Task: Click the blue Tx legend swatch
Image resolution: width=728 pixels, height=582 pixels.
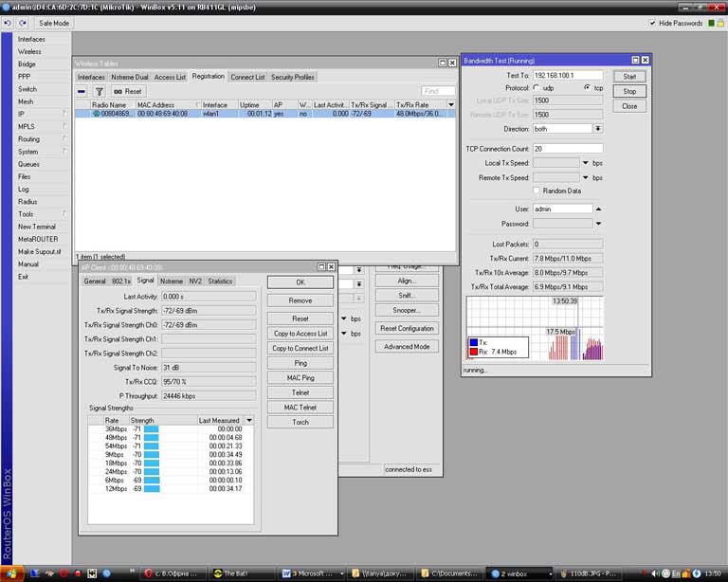Action: pos(474,342)
